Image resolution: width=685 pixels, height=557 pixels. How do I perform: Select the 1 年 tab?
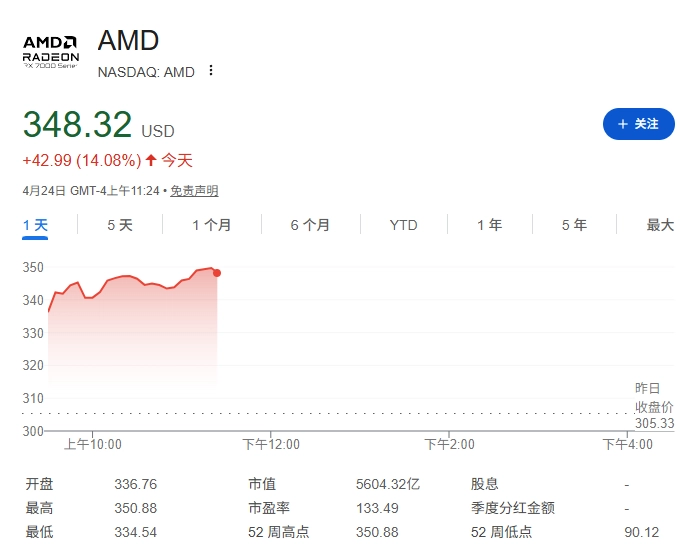(489, 225)
